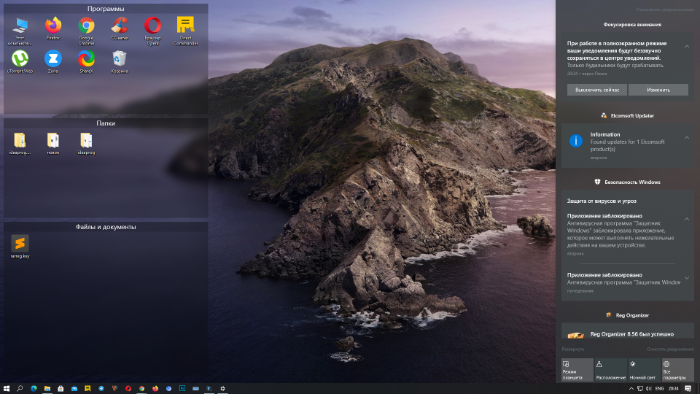Screen dimensions: 700x394
Task: Open the Settings gear in the taskbar
Action: tap(223, 389)
